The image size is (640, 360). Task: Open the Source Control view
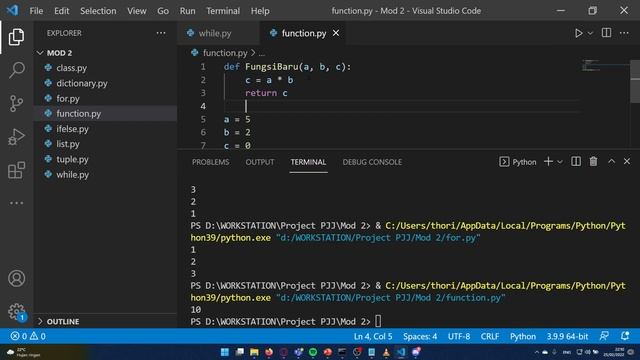coord(16,103)
